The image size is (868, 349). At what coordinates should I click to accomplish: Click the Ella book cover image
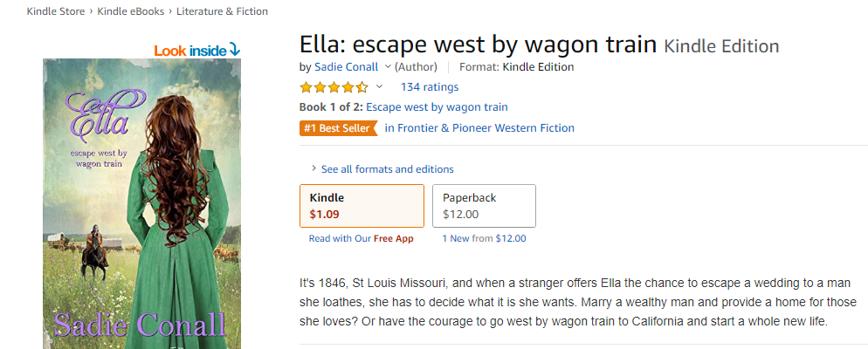(x=140, y=209)
